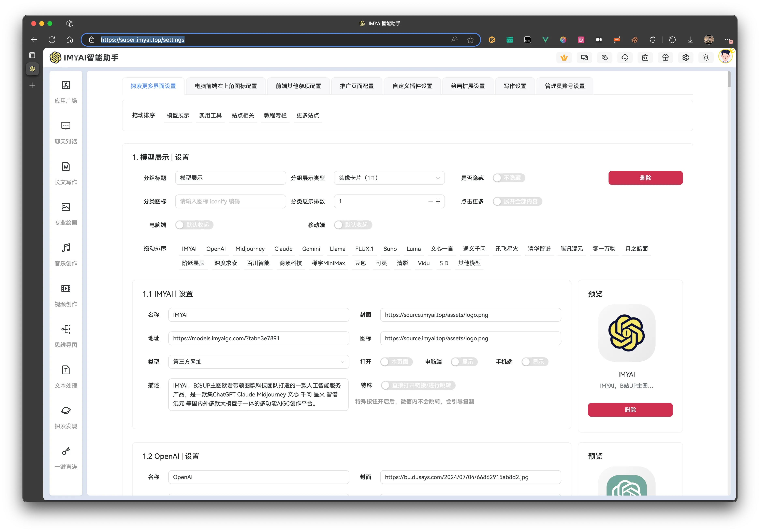This screenshot has height=532, width=760.
Task: Toggle the 特殊 直接打开链接 switch
Action: point(418,385)
